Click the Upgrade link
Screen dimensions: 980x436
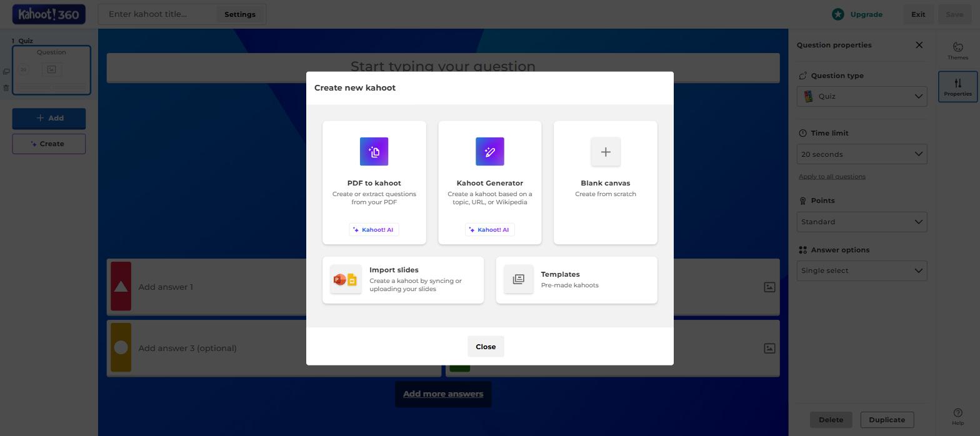[x=866, y=14]
